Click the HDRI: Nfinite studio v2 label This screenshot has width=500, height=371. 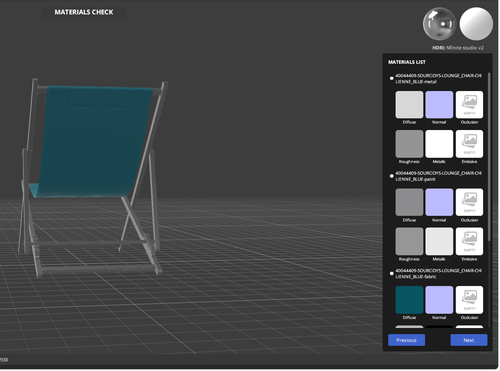coord(458,48)
